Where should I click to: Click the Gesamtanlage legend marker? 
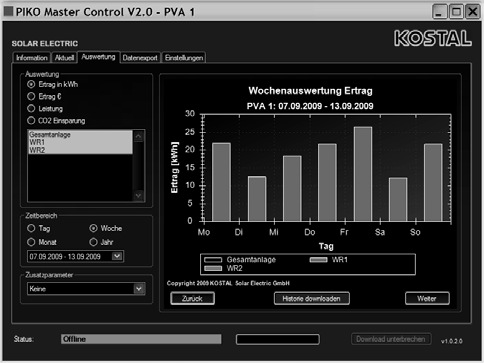pyautogui.click(x=213, y=260)
